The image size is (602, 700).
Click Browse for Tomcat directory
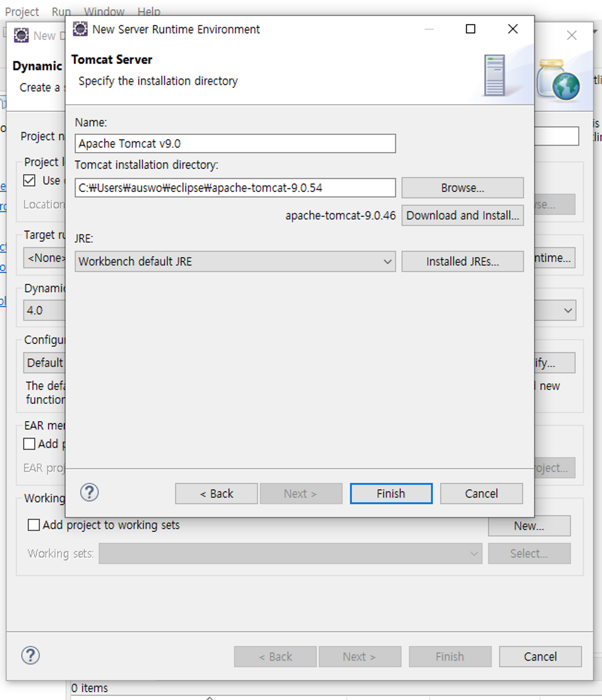point(462,188)
